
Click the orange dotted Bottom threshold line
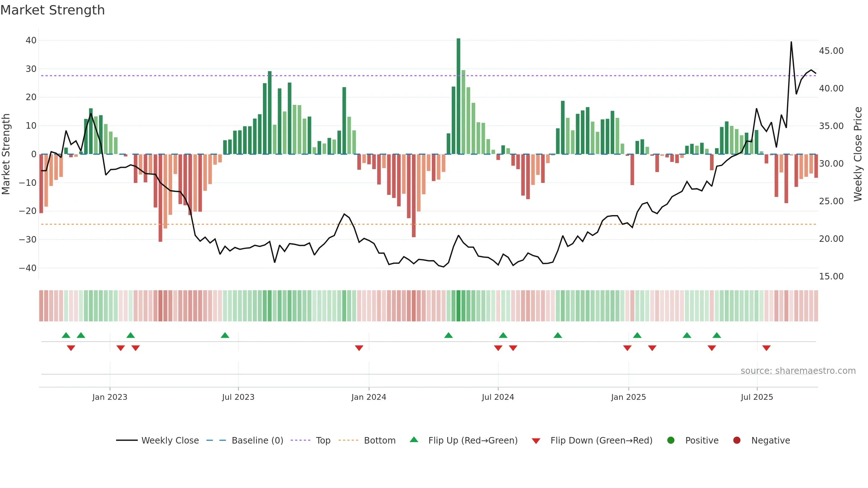(x=429, y=224)
